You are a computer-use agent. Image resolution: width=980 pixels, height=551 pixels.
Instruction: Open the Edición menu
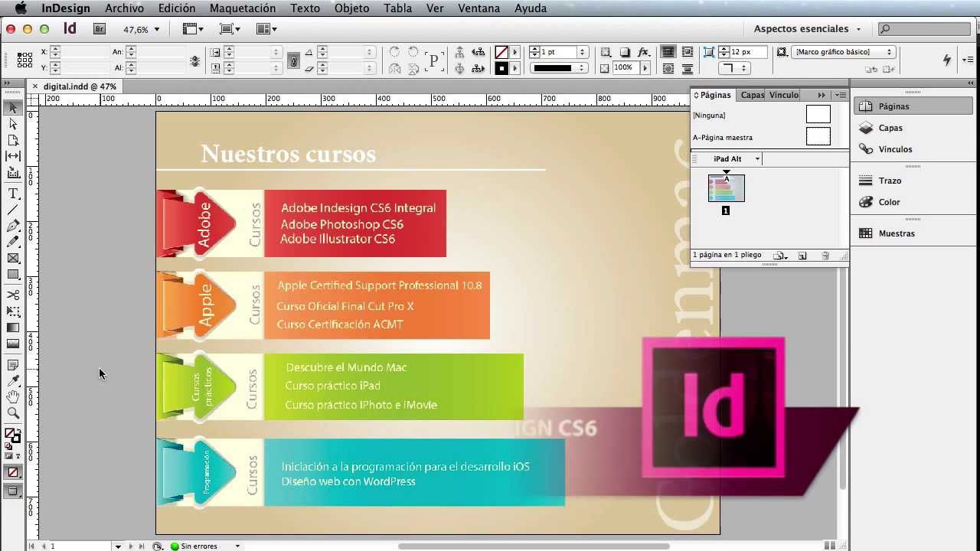[177, 8]
